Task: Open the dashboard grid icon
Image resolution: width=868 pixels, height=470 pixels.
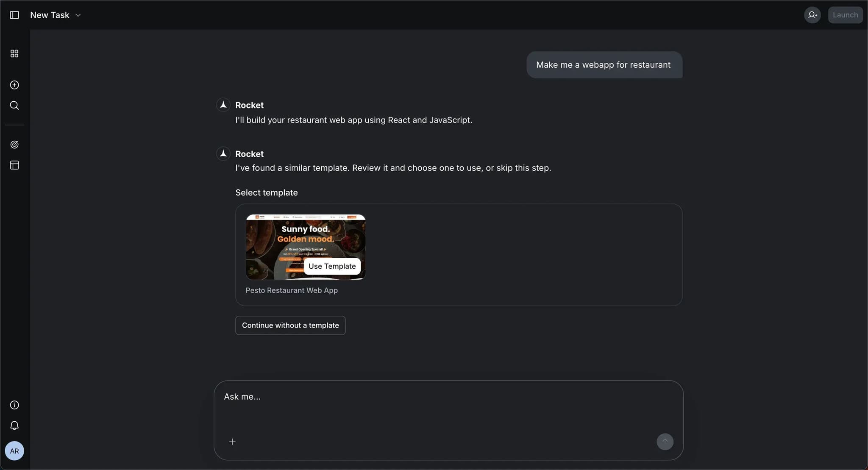Action: tap(14, 54)
